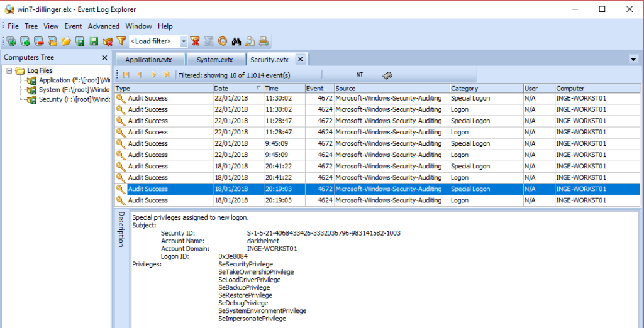Click the open folder icon in toolbar
644x328 pixels.
[66, 41]
